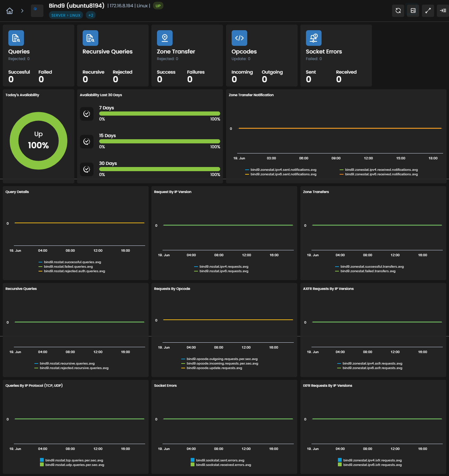Click the 7 Days availability icon

87,114
